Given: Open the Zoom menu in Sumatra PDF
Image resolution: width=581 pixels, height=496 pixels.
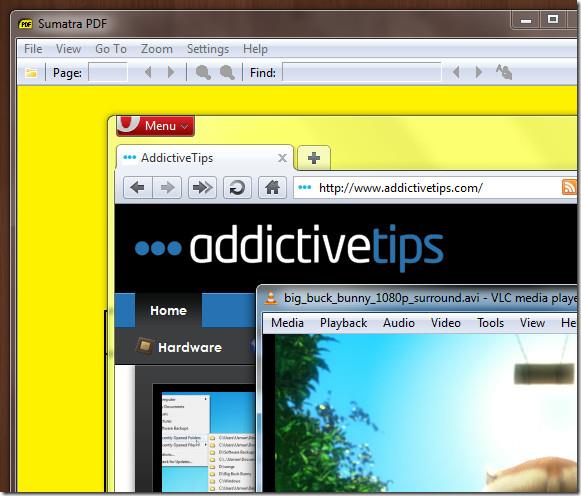Looking at the screenshot, I should tap(156, 49).
